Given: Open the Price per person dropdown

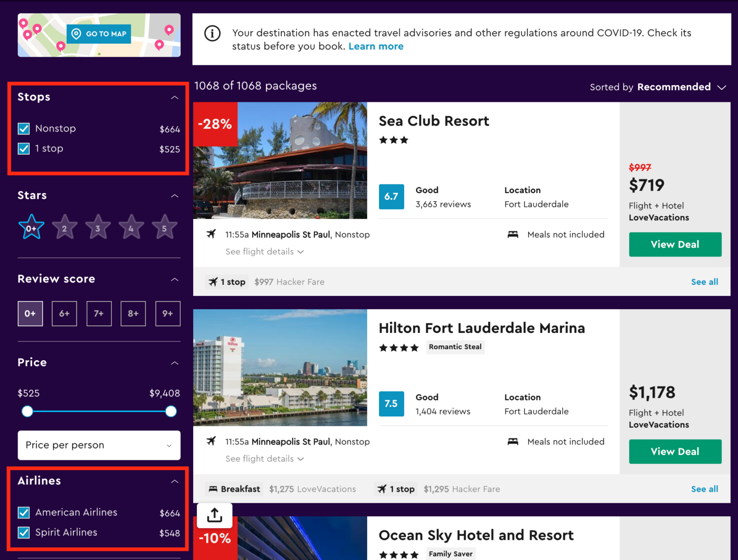Looking at the screenshot, I should tap(99, 445).
